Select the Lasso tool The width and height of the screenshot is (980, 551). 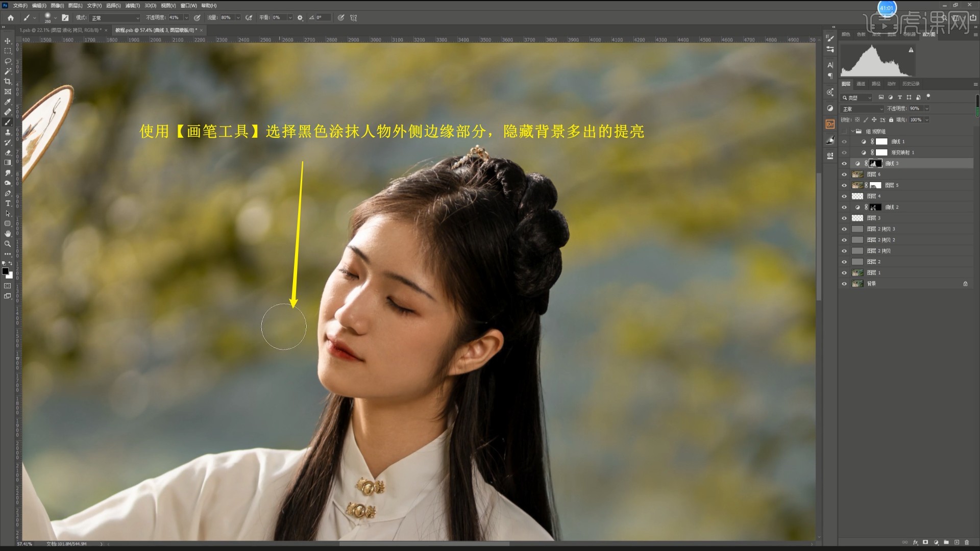click(8, 61)
